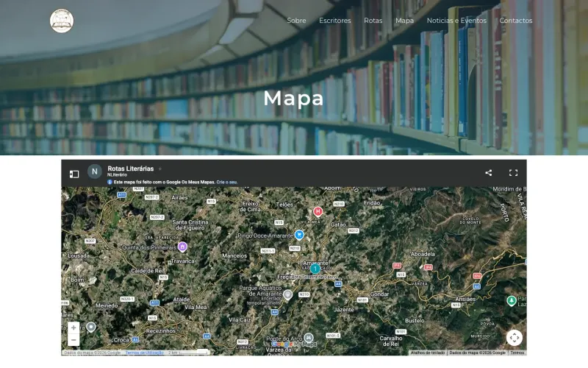Go to the Escritores page
The height and width of the screenshot is (368, 588).
pos(335,21)
